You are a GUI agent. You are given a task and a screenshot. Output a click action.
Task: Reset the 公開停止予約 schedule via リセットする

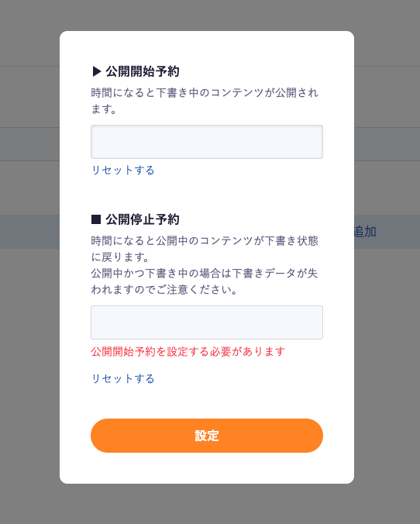point(122,378)
